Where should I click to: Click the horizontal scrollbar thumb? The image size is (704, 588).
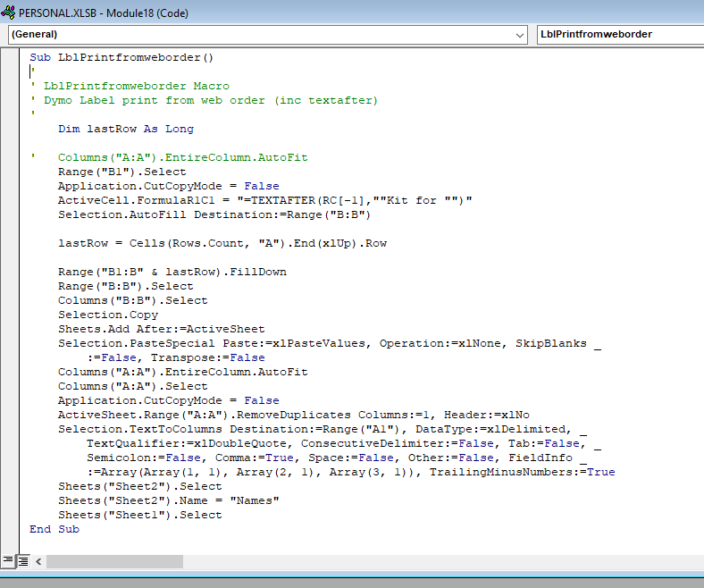click(x=114, y=561)
